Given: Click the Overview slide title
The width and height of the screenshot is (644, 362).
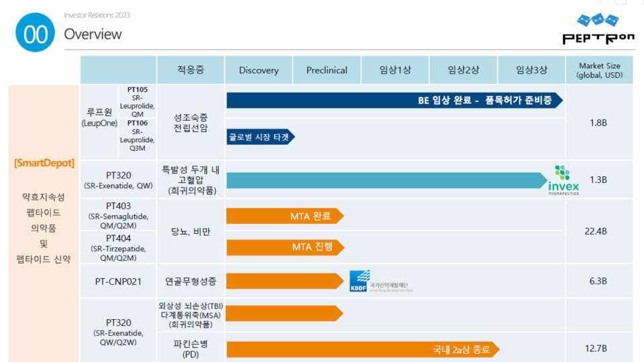Looking at the screenshot, I should point(93,34).
